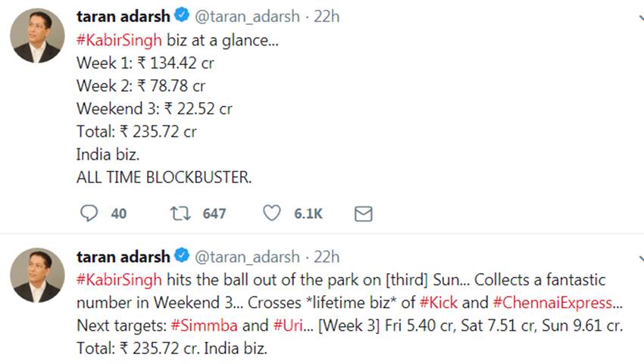Open #KabirSingh hashtag in second tweet
The width and height of the screenshot is (644, 364).
point(119,280)
